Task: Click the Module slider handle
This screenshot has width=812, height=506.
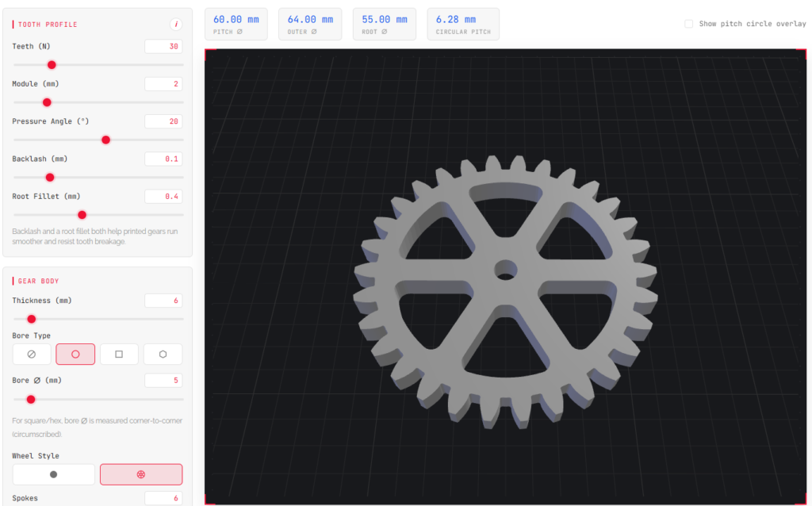Action: pyautogui.click(x=47, y=102)
